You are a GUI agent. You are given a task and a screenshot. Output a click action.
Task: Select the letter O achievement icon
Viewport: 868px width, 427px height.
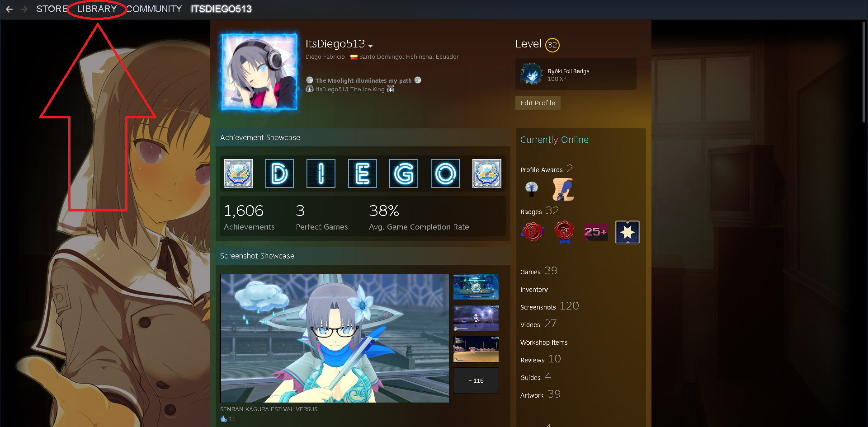(x=445, y=174)
